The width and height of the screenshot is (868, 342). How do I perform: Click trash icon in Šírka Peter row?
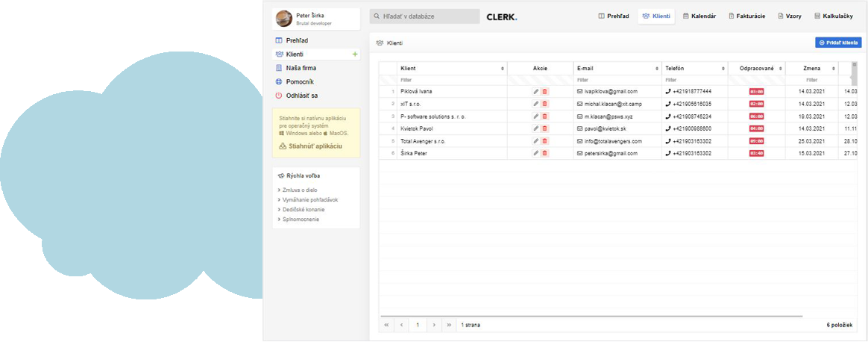click(x=544, y=153)
